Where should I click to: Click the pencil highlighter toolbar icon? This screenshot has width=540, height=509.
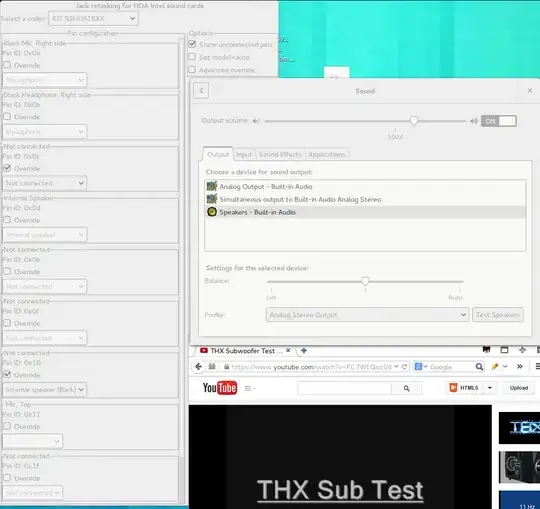click(x=495, y=367)
